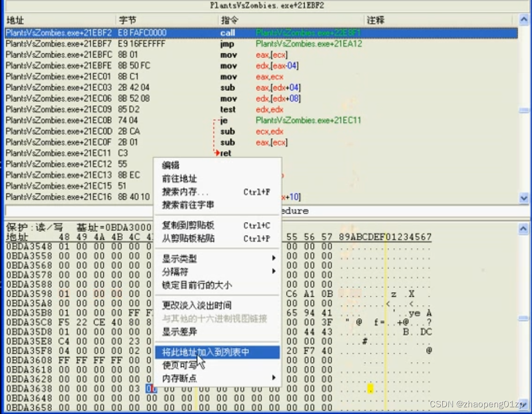Click hex address 0BDA3608
The height and width of the screenshot is (414, 532).
pos(29,360)
